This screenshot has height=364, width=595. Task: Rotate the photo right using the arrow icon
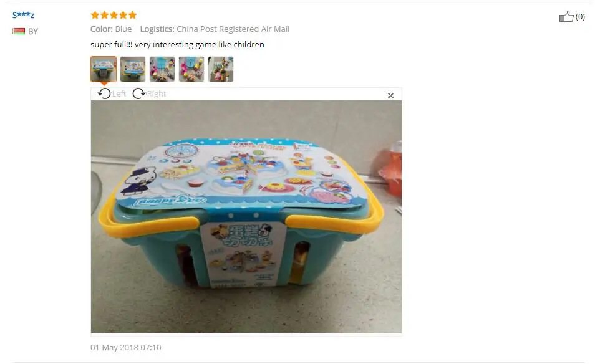139,93
